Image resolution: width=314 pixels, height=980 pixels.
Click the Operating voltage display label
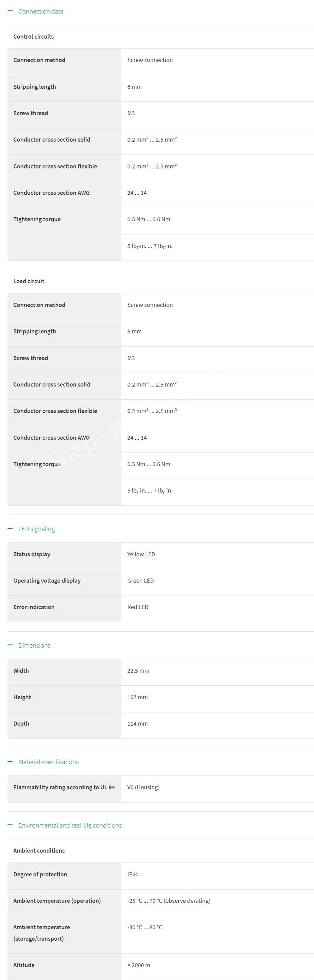pos(47,581)
